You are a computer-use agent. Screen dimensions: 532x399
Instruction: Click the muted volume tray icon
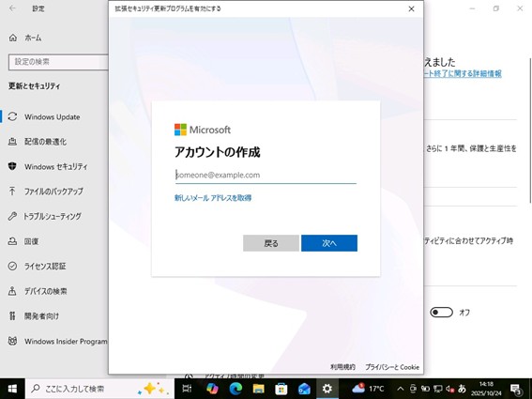pos(449,389)
